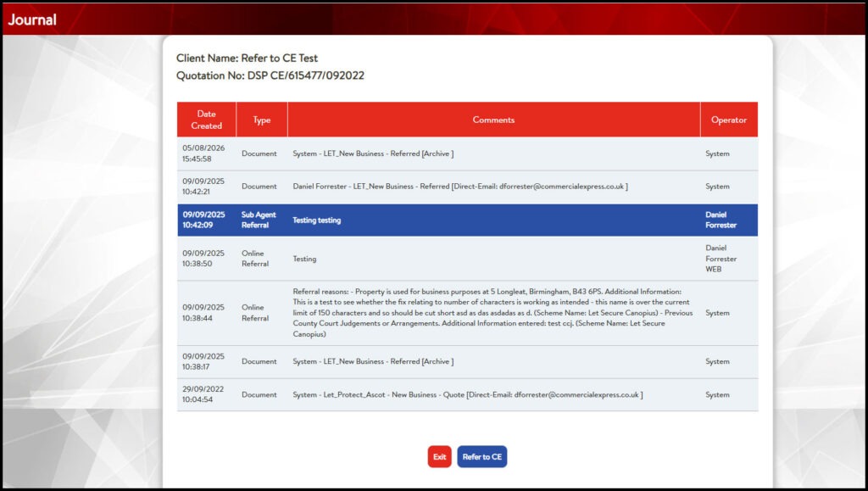868x491 pixels.
Task: Select the Let_Protect_Ascot New Business Quote comment
Action: (x=467, y=394)
